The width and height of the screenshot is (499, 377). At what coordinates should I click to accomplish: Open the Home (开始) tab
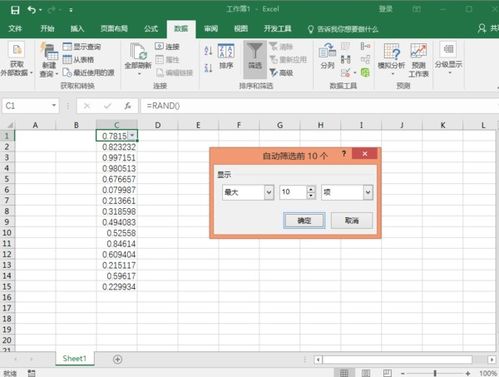[47, 29]
